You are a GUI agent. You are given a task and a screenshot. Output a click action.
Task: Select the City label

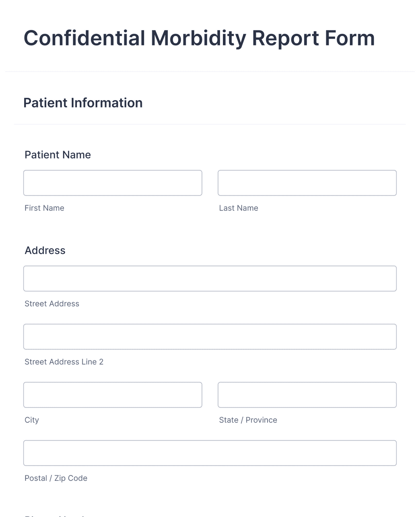[32, 420]
